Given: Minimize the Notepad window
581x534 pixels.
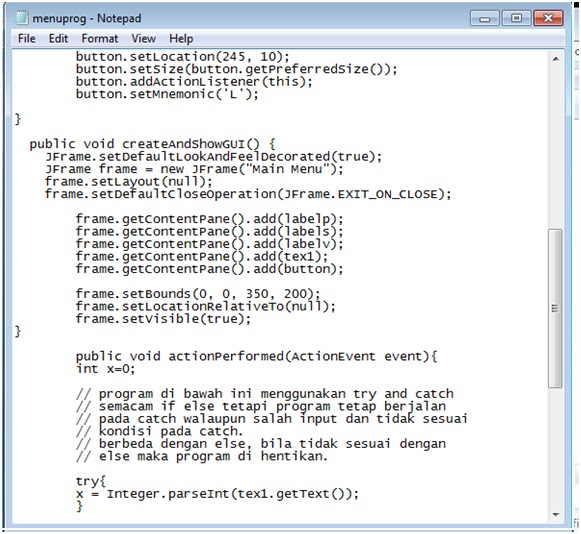Looking at the screenshot, I should pyautogui.click(x=485, y=18).
